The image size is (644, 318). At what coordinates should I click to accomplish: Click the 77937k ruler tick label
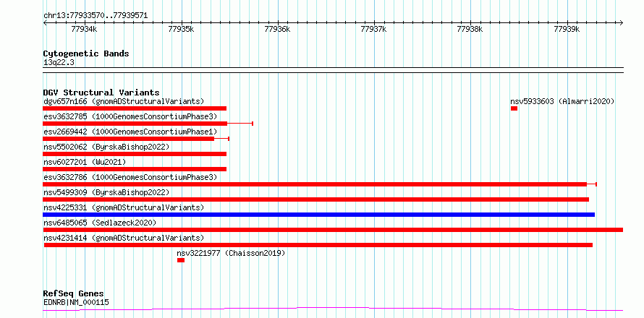point(374,29)
